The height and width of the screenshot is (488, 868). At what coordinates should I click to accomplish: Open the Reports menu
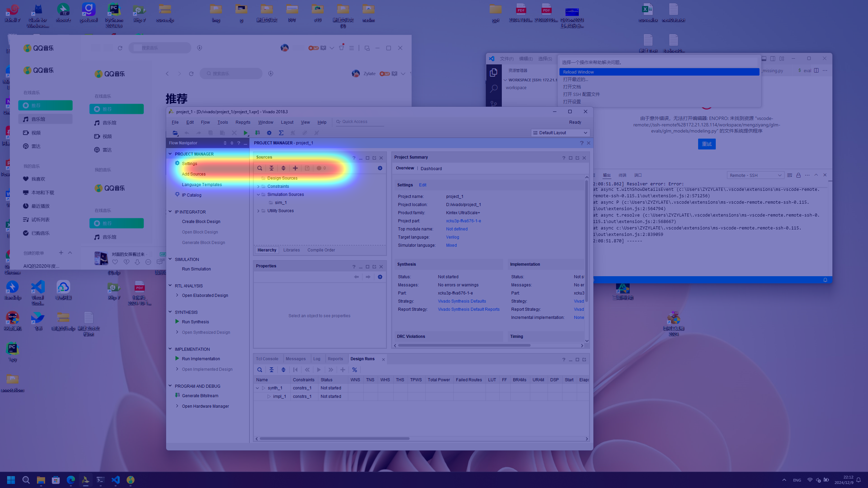243,122
